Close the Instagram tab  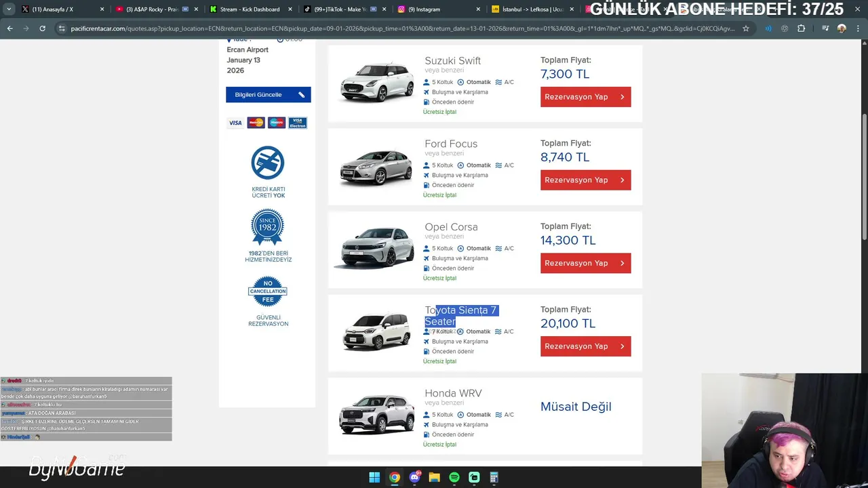point(478,9)
